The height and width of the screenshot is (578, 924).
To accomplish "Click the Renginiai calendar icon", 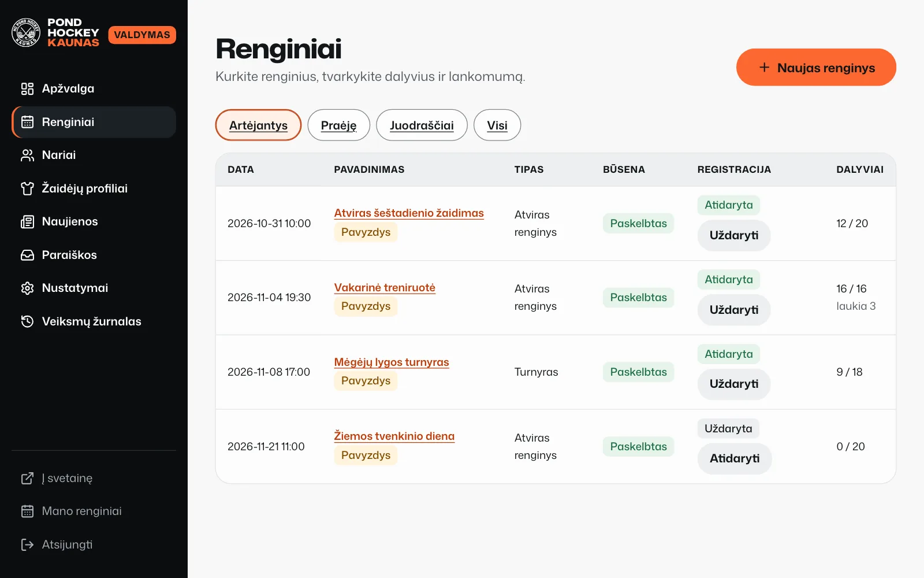I will pos(27,122).
